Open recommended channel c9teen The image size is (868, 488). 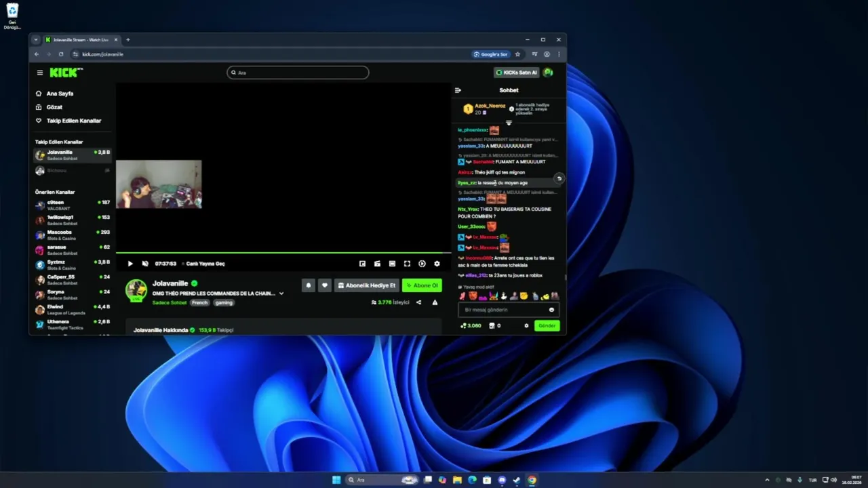(73, 205)
